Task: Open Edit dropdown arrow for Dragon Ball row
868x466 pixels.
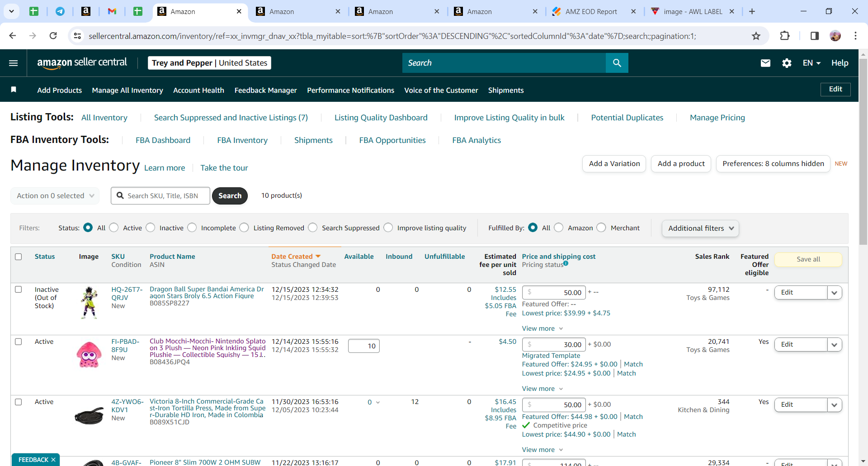Action: pos(835,292)
